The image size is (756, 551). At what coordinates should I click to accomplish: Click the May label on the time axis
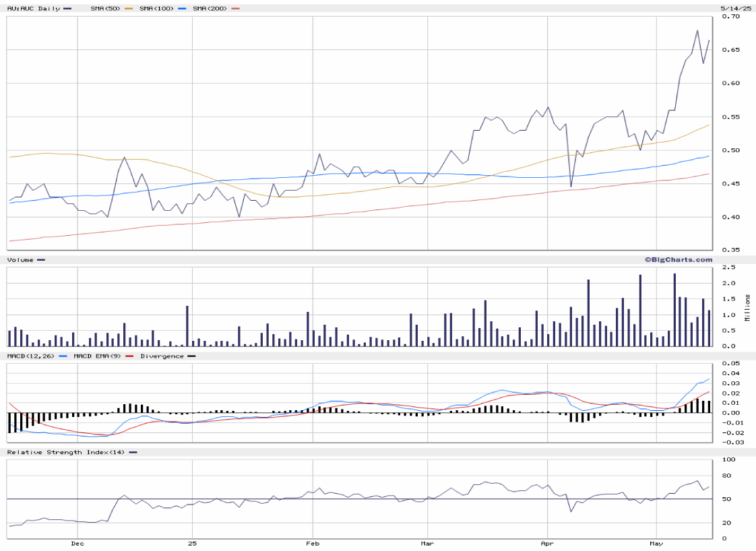click(656, 543)
